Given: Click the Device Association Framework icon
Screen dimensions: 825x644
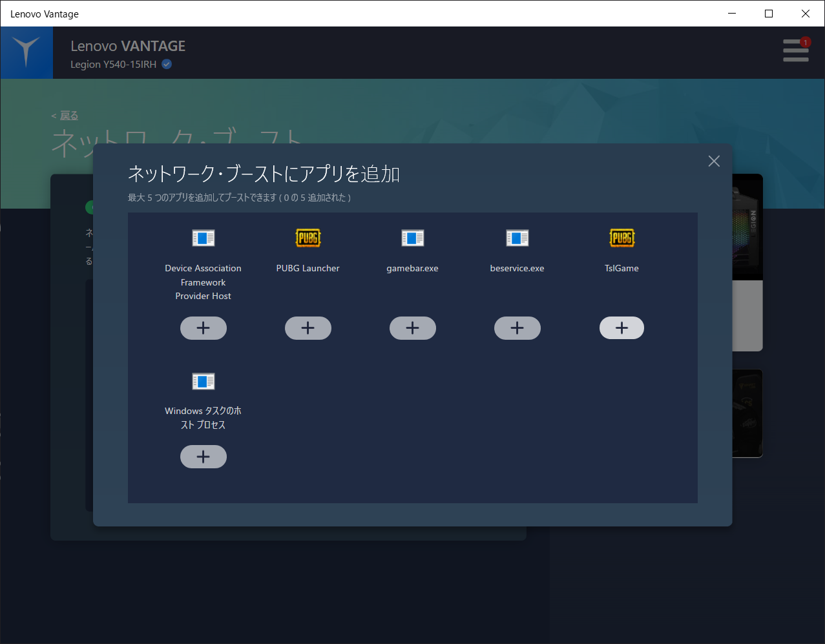Looking at the screenshot, I should click(204, 238).
